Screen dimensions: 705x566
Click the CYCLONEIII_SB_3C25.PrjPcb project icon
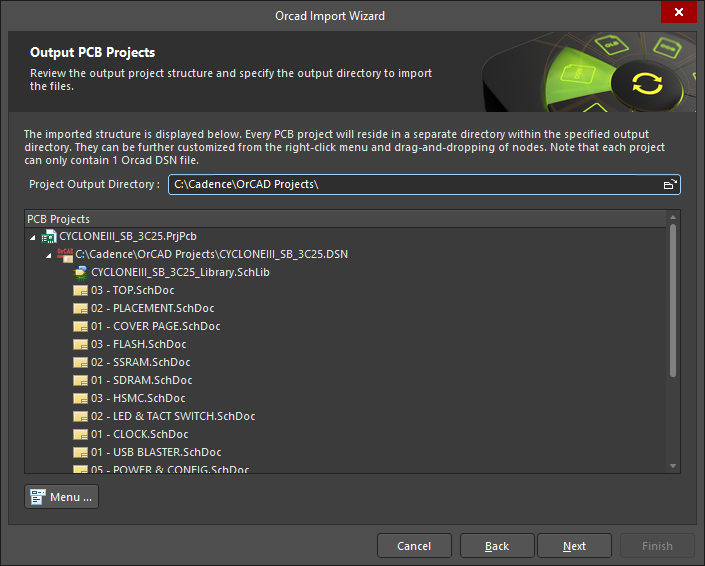(49, 236)
